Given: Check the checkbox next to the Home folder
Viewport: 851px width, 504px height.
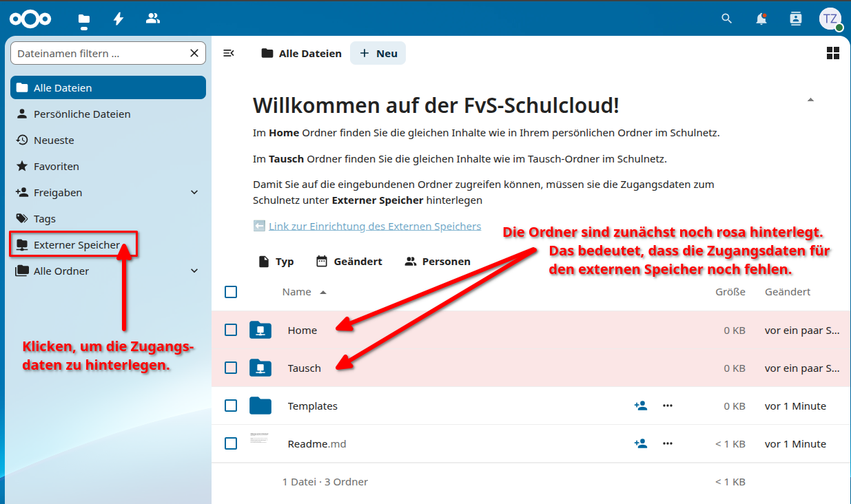Looking at the screenshot, I should (x=231, y=330).
